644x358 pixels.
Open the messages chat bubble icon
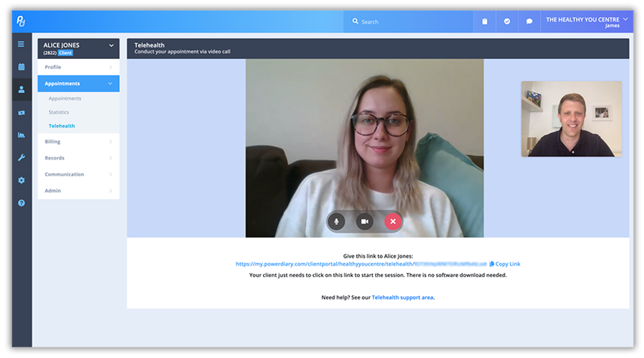(x=529, y=21)
